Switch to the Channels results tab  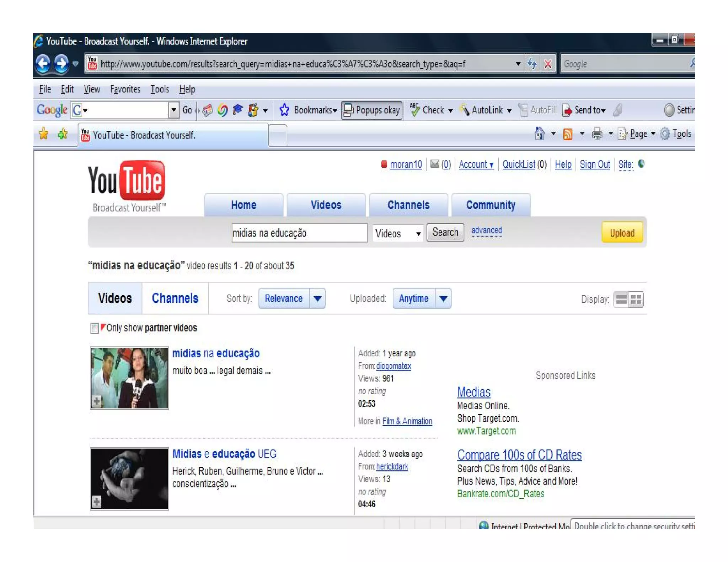[x=175, y=298]
